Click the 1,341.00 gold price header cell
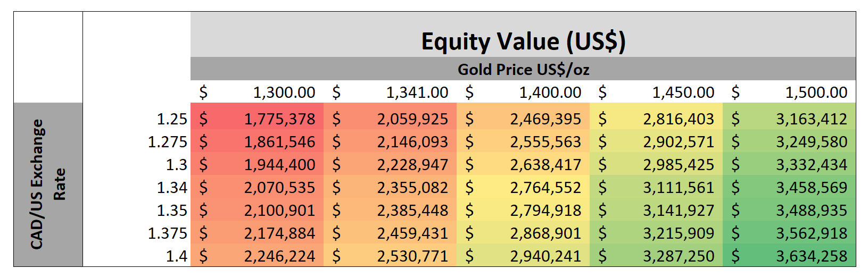Image resolution: width=868 pixels, height=277 pixels. pyautogui.click(x=417, y=93)
